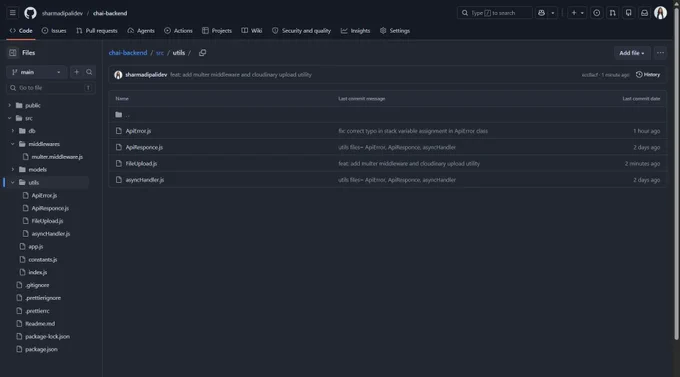Viewport: 680px width, 377px height.
Task: Open asyncHandler.js in the file tree
Action: (51, 233)
